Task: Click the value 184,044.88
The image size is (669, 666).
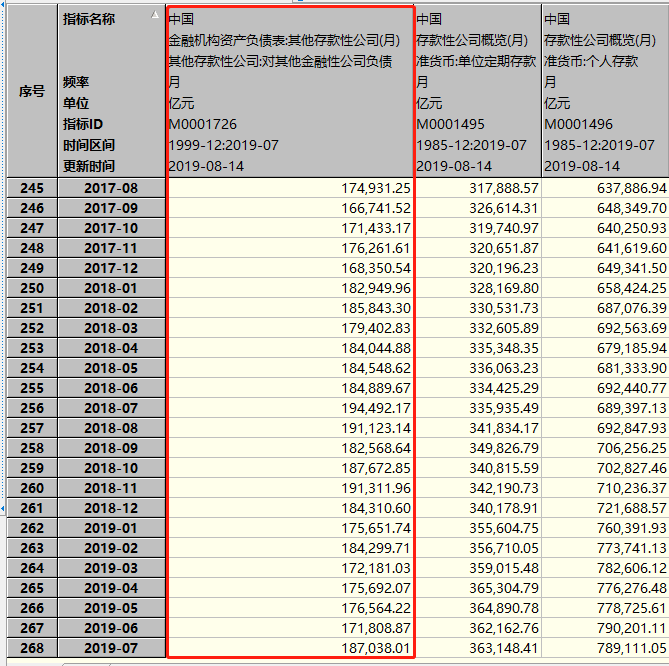Action: pyautogui.click(x=375, y=349)
